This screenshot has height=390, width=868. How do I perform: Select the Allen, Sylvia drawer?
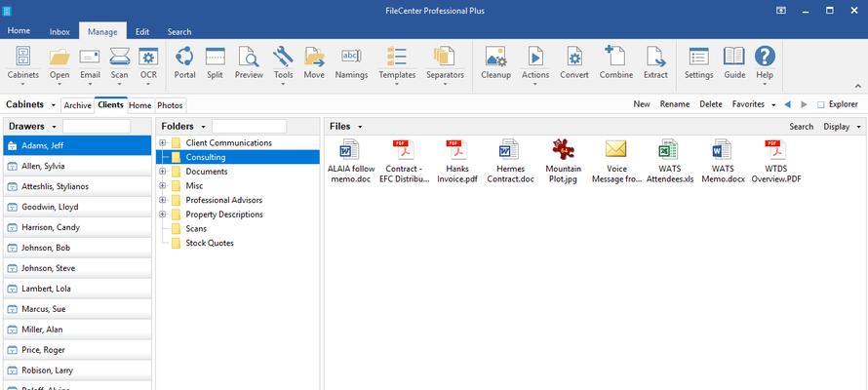(x=77, y=166)
